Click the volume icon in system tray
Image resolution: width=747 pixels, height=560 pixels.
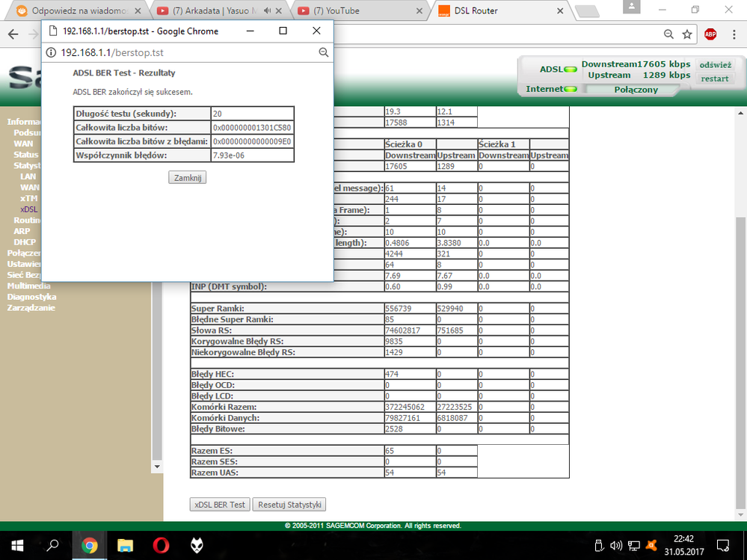617,544
